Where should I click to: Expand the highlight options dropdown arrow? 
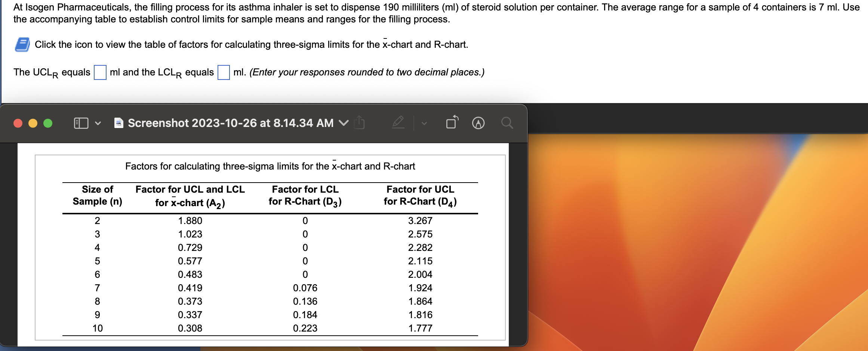tap(424, 123)
